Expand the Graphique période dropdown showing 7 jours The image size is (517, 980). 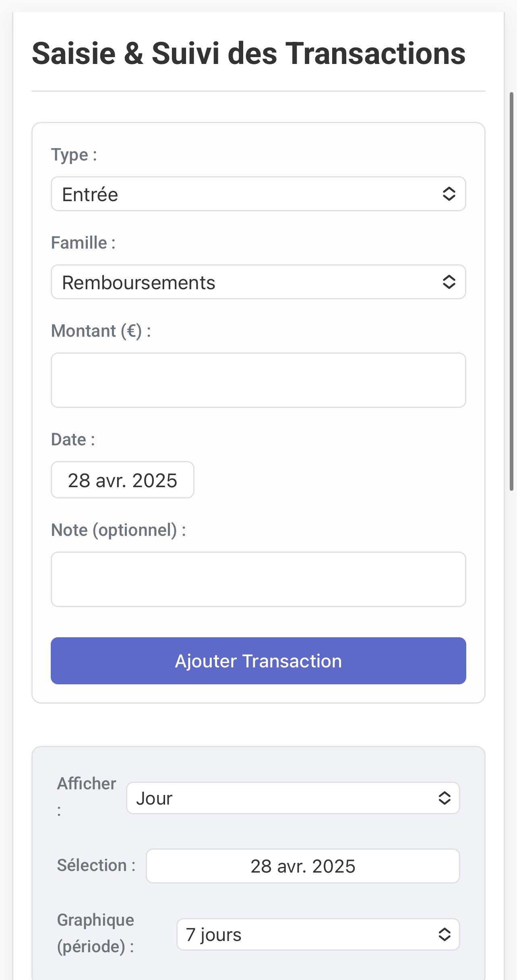pyautogui.click(x=318, y=934)
